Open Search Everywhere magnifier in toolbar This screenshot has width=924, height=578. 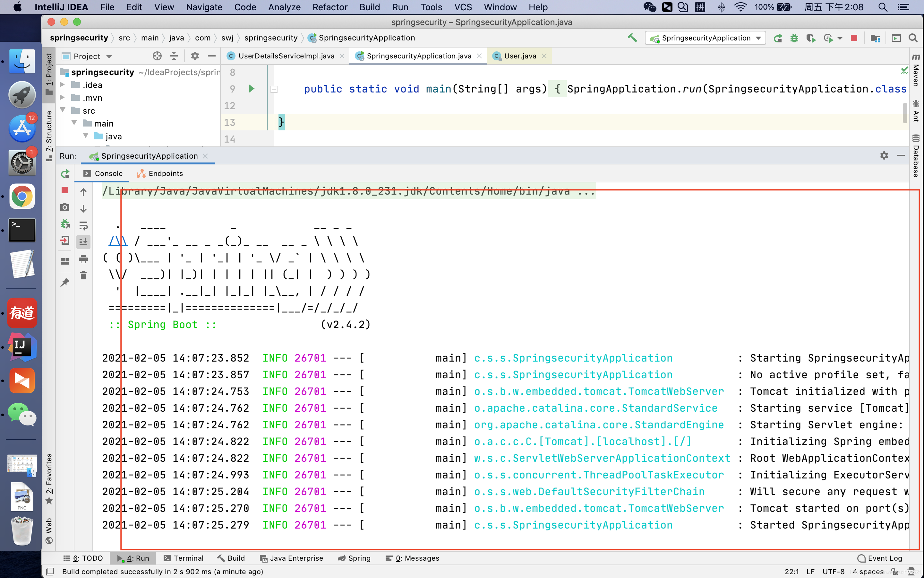913,38
